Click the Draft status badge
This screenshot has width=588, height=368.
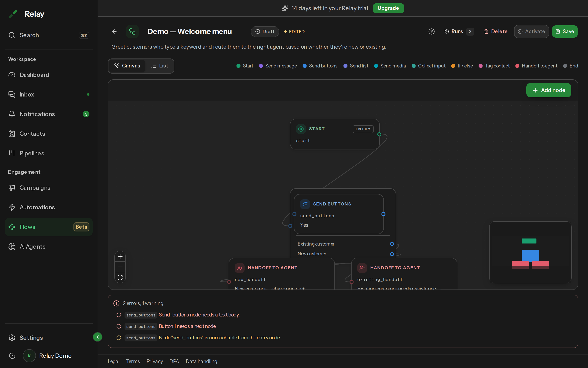coord(265,31)
